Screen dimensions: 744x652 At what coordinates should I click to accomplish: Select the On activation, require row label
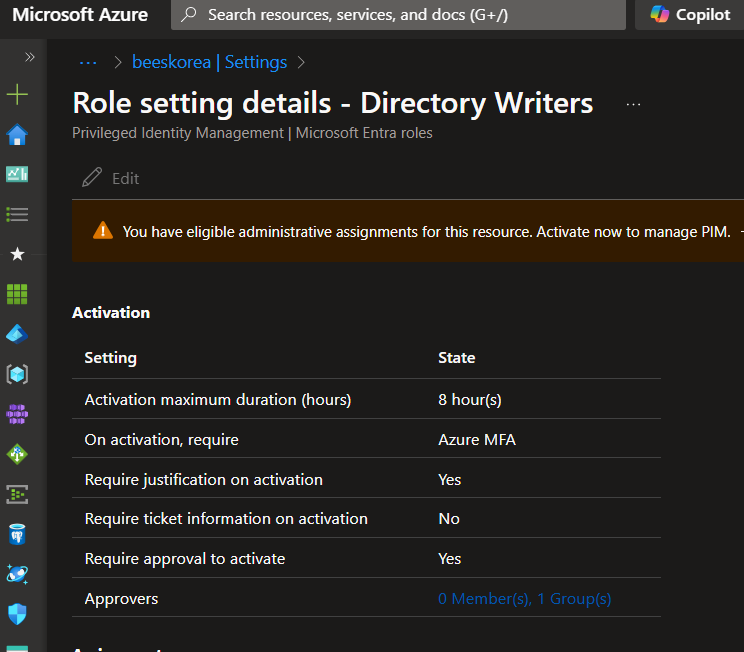tap(161, 439)
